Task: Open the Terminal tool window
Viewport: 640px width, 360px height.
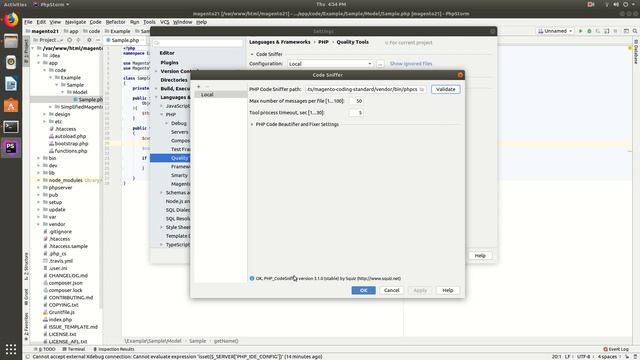Action: (74, 349)
